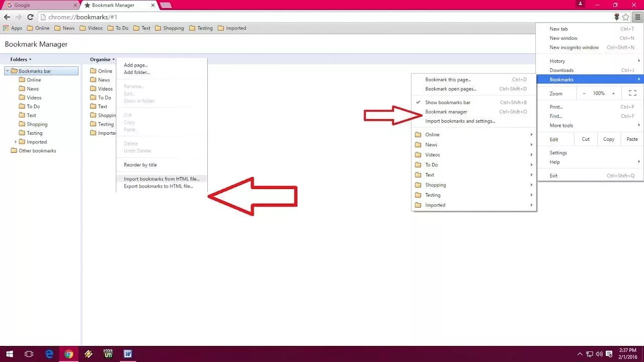Click the forward navigation arrow
The width and height of the screenshot is (644, 362).
click(18, 17)
